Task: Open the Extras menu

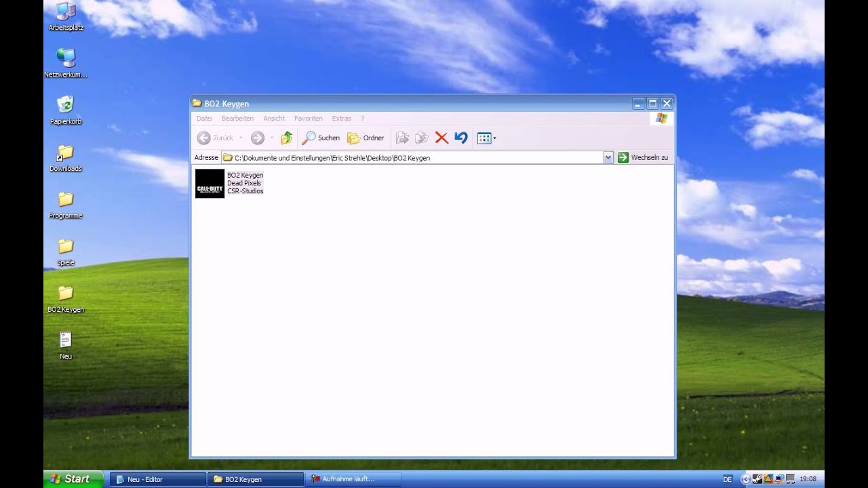Action: pyautogui.click(x=342, y=119)
